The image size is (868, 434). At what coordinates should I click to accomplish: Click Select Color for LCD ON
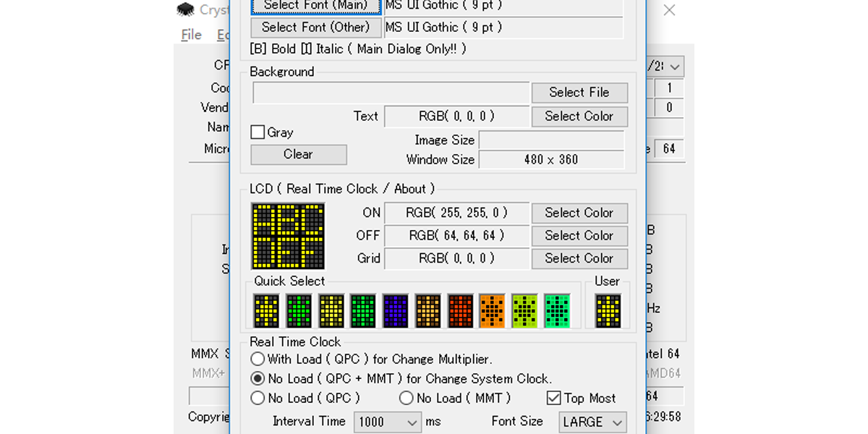(579, 213)
